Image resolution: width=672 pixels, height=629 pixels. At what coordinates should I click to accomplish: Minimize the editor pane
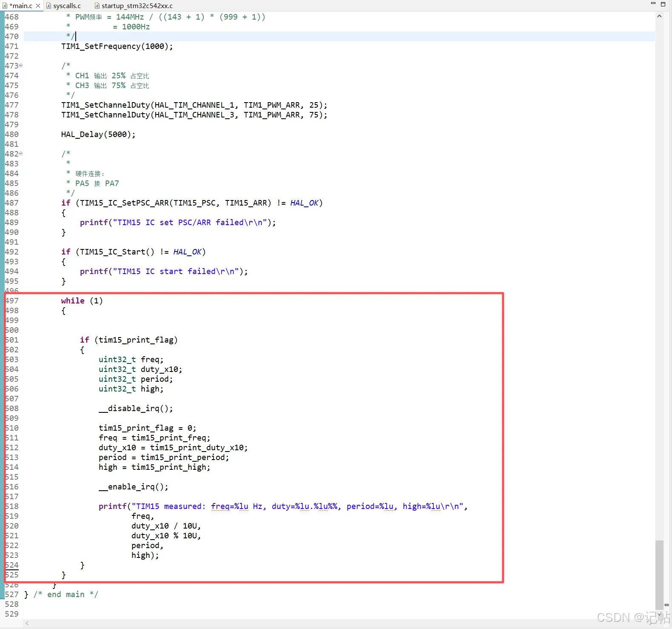[653, 3]
